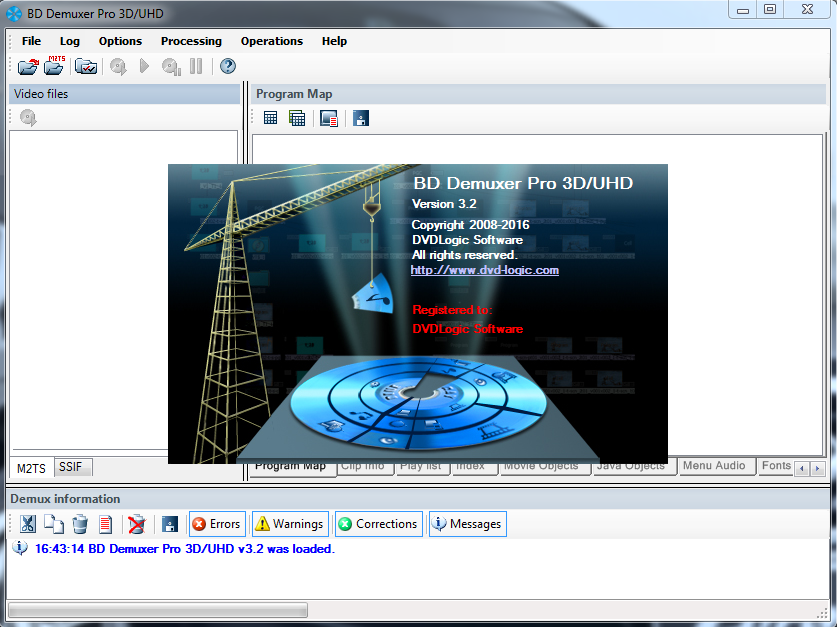Switch to the M2TS tab
The width and height of the screenshot is (837, 627).
(x=31, y=468)
